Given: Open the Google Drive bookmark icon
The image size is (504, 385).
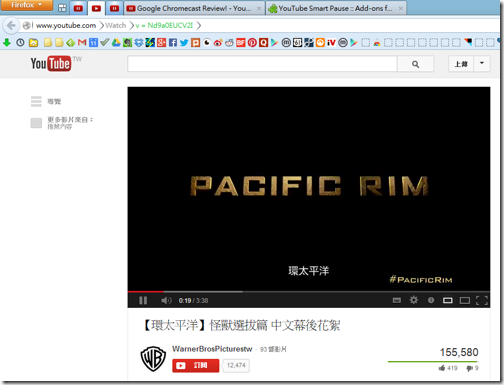Looking at the screenshot, I should click(116, 42).
